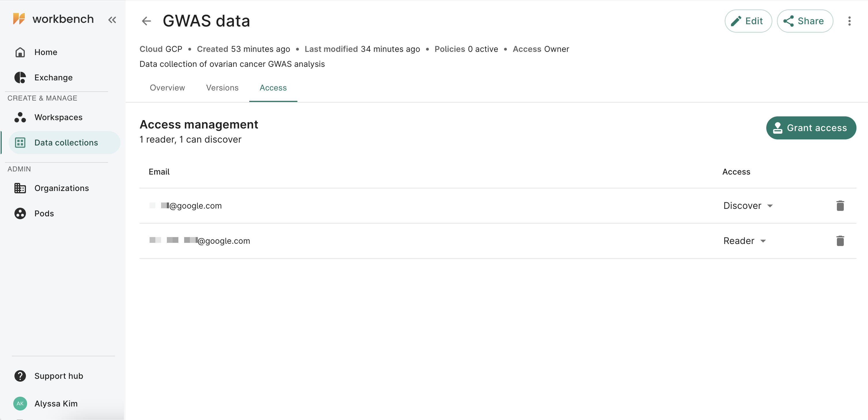
Task: Open the Versions tab
Action: pyautogui.click(x=222, y=88)
